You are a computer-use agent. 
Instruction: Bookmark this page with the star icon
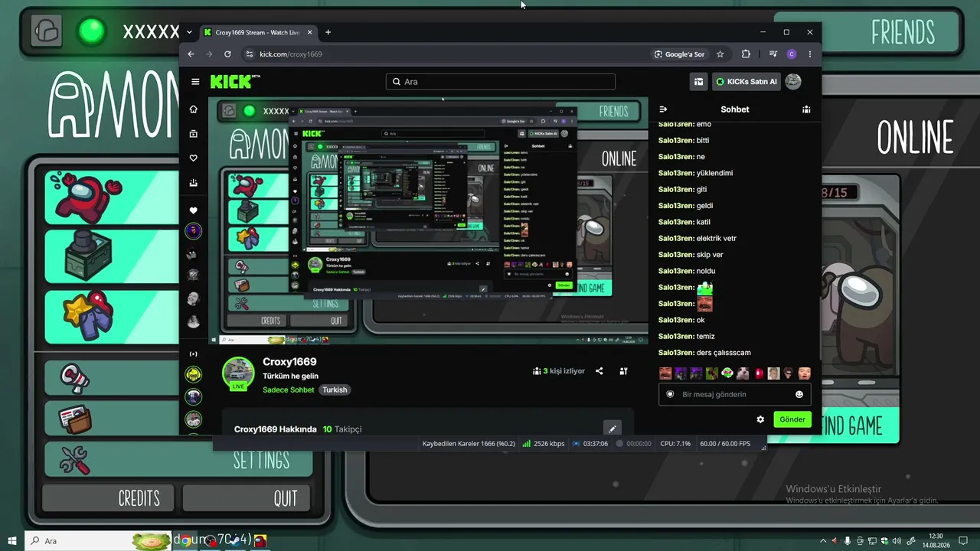coord(720,54)
